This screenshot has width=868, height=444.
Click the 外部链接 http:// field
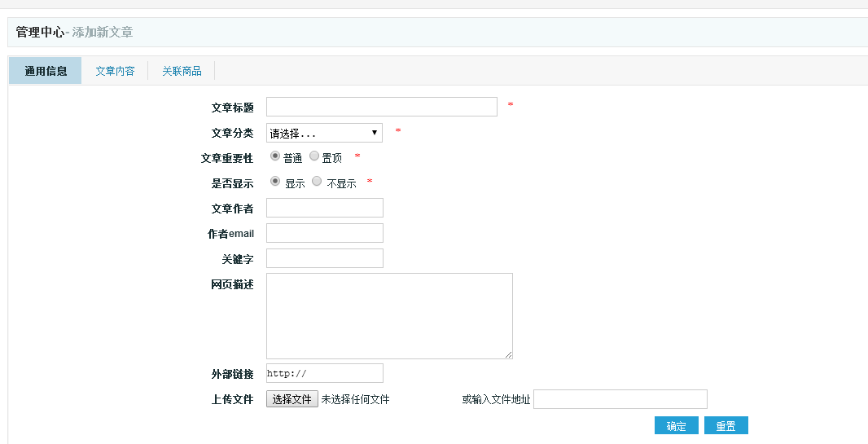click(324, 373)
